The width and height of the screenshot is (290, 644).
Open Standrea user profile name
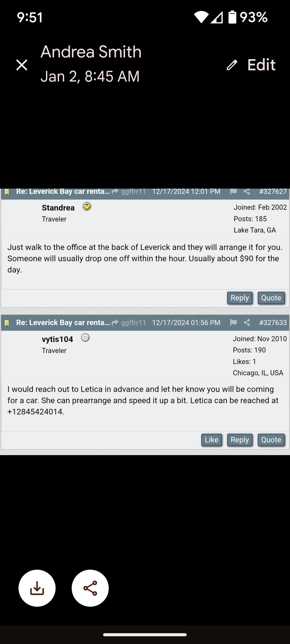pyautogui.click(x=58, y=208)
